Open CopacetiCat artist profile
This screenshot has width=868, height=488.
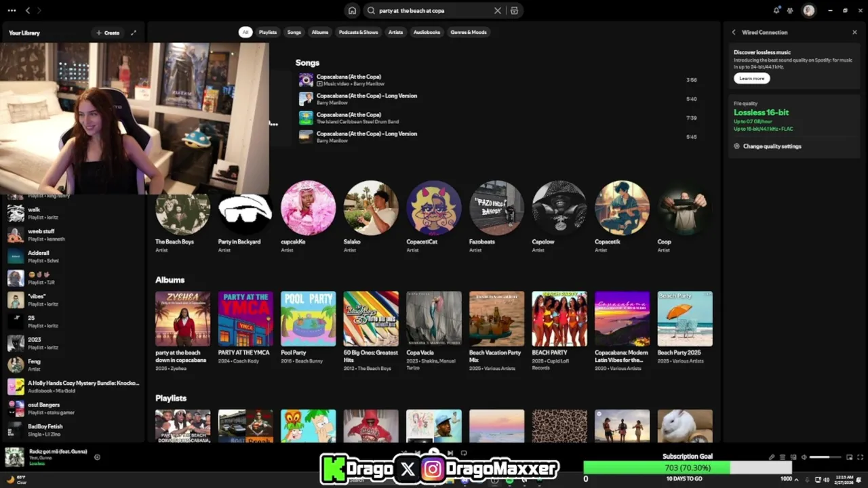(x=433, y=217)
